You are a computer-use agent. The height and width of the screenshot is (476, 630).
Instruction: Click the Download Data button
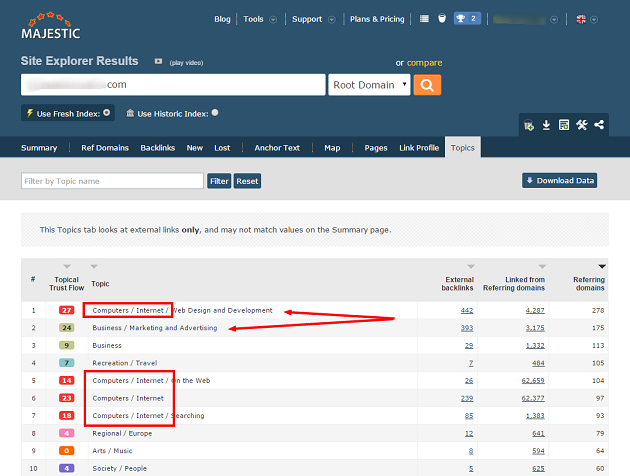point(559,181)
